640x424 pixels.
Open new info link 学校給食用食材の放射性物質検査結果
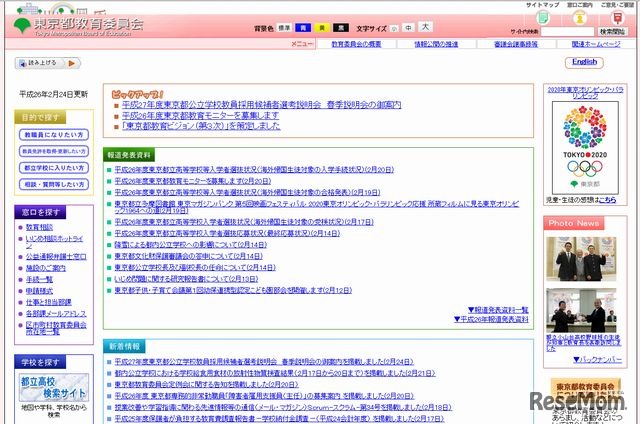275,373
